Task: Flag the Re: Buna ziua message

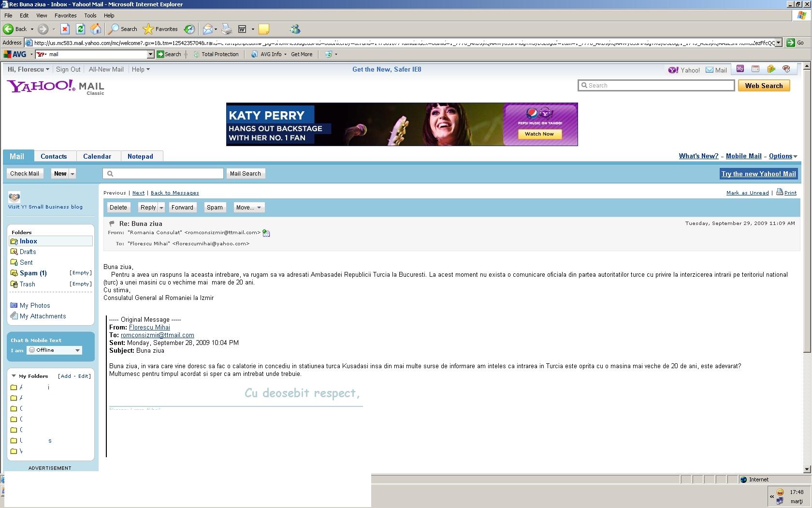Action: pyautogui.click(x=112, y=224)
